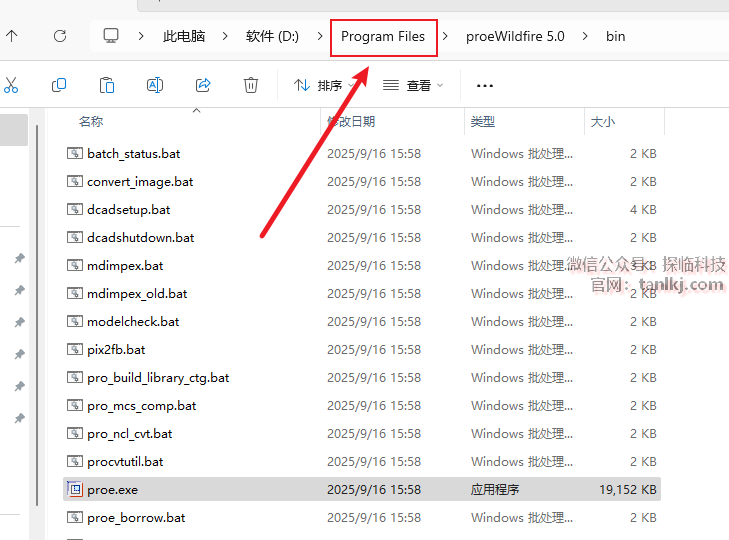Click the Copy icon in toolbar
Viewport: 729px width, 540px height.
tap(59, 85)
